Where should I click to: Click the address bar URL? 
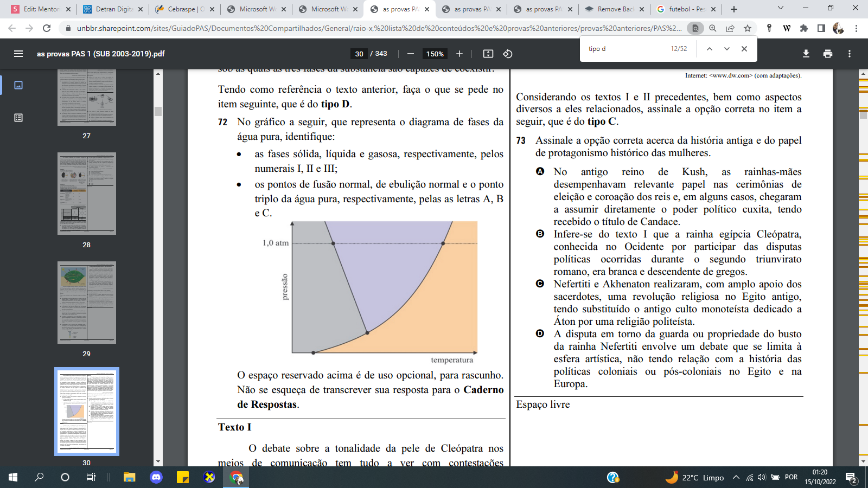[x=379, y=28]
